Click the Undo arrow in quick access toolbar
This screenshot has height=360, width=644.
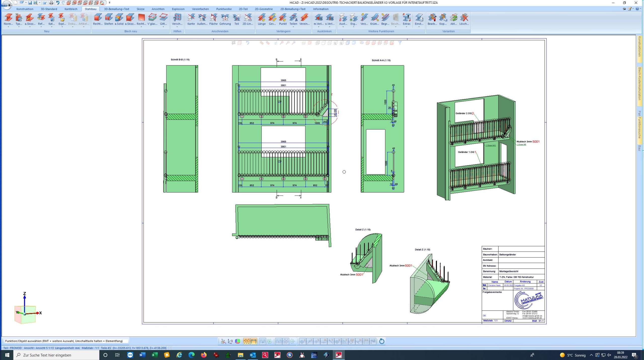coord(58,3)
